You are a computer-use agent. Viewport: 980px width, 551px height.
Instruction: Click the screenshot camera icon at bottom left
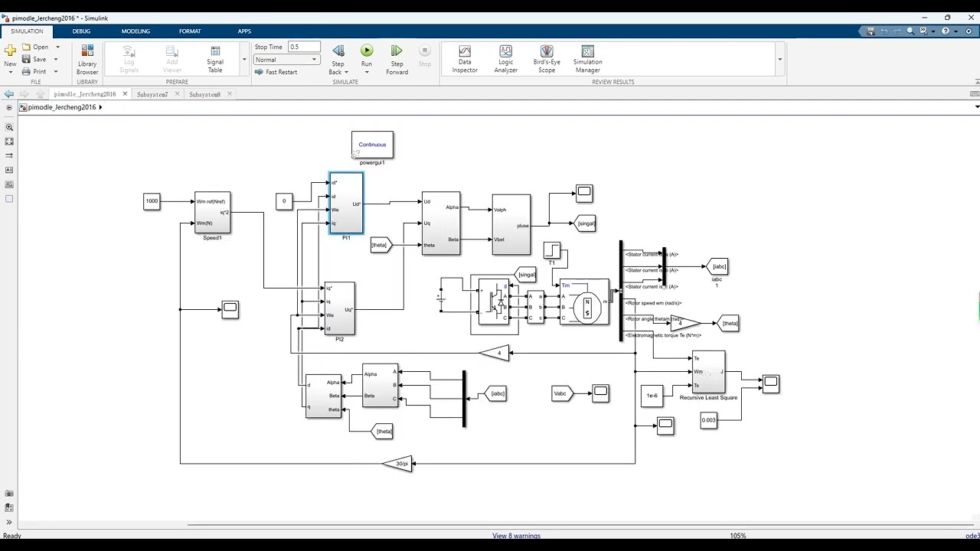(x=9, y=494)
